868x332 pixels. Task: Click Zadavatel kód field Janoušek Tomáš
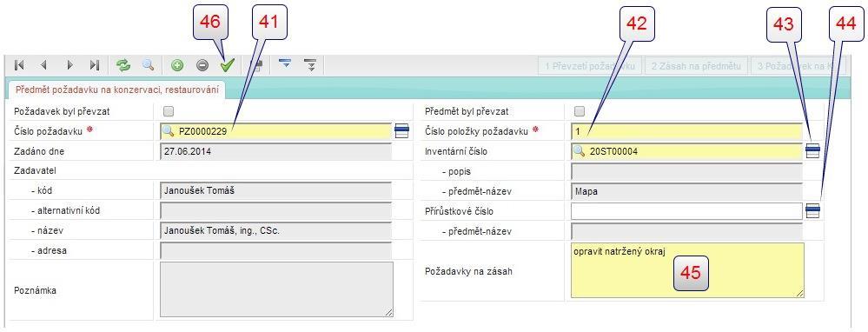click(275, 191)
